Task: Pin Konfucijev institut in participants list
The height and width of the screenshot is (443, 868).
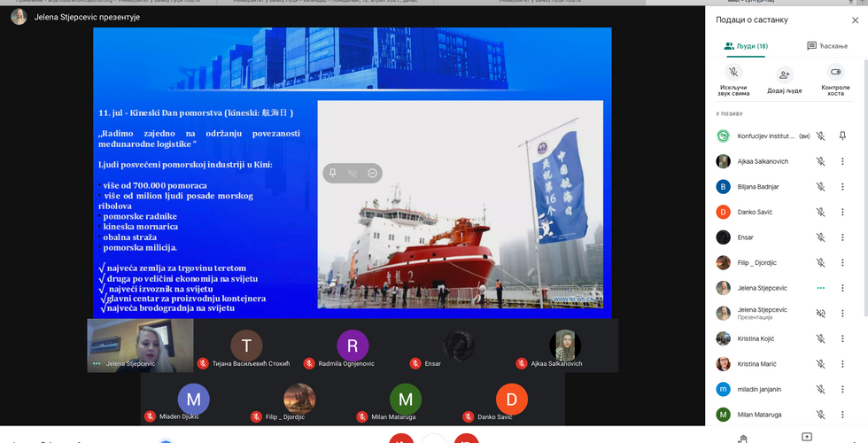Action: [x=842, y=136]
